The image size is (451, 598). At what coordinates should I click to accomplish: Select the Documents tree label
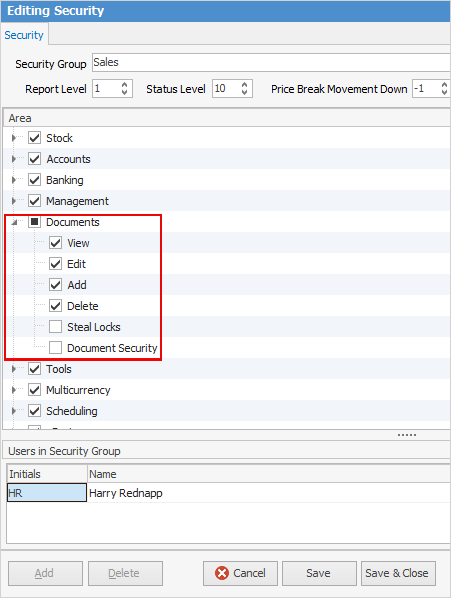coord(73,222)
